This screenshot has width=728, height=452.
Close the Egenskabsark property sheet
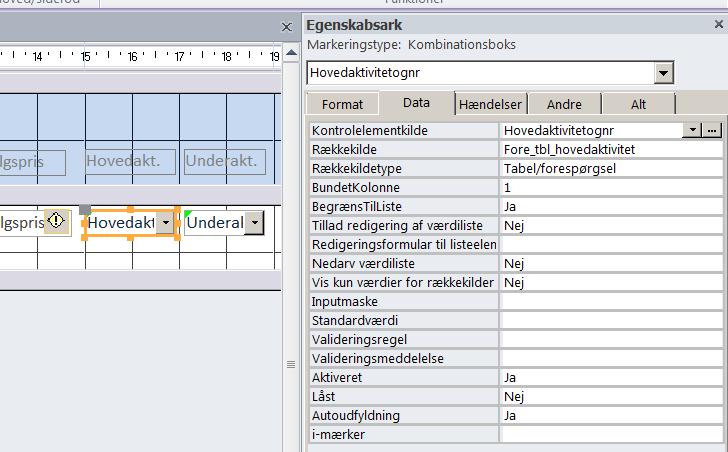coord(719,24)
